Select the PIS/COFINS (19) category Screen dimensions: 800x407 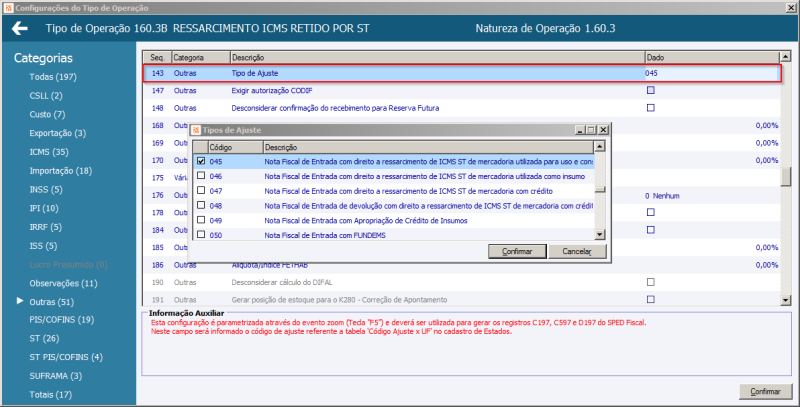coord(62,320)
